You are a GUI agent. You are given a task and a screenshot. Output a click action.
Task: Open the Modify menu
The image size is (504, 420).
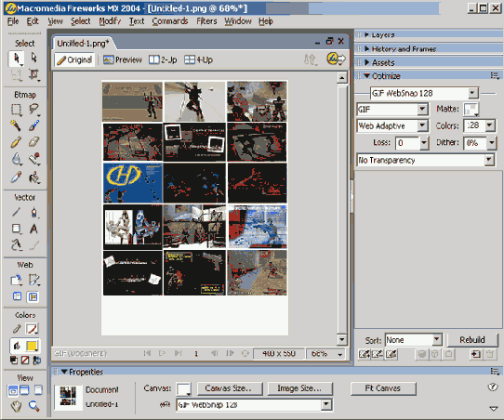[110, 21]
